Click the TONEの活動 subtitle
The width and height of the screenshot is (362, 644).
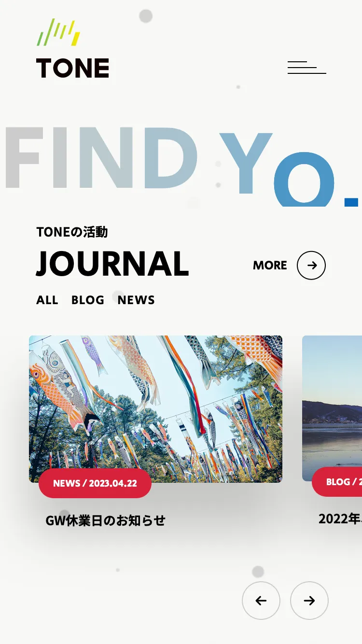tap(72, 232)
